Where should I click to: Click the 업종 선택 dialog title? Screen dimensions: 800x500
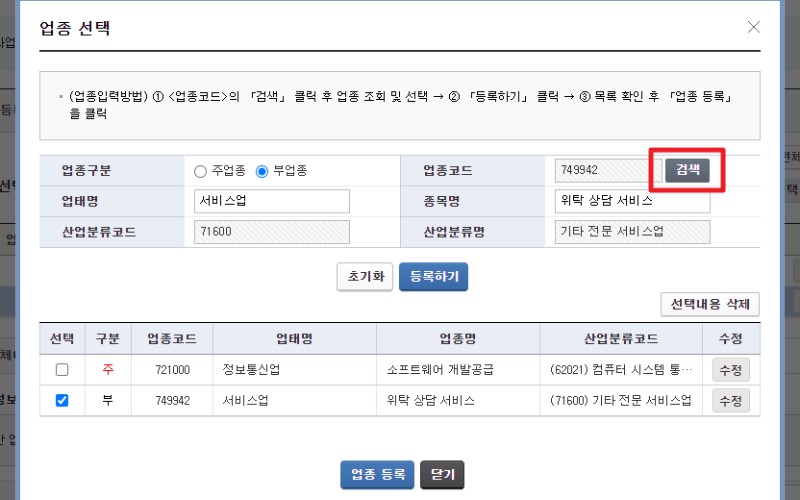point(75,28)
